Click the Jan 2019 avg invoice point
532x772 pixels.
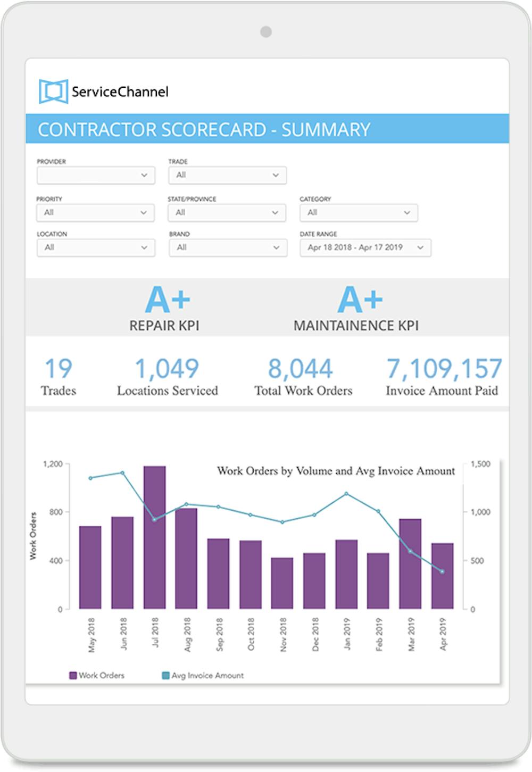[x=346, y=494]
